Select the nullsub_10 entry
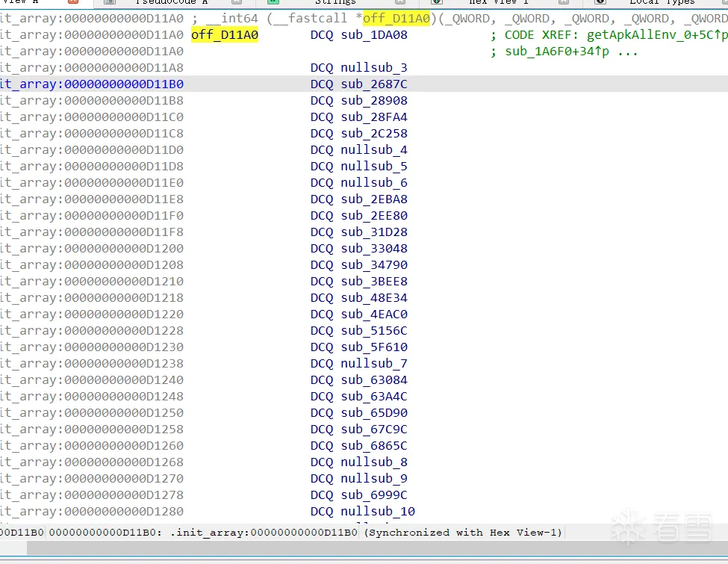Viewport: 728px width, 564px height. pyautogui.click(x=378, y=512)
